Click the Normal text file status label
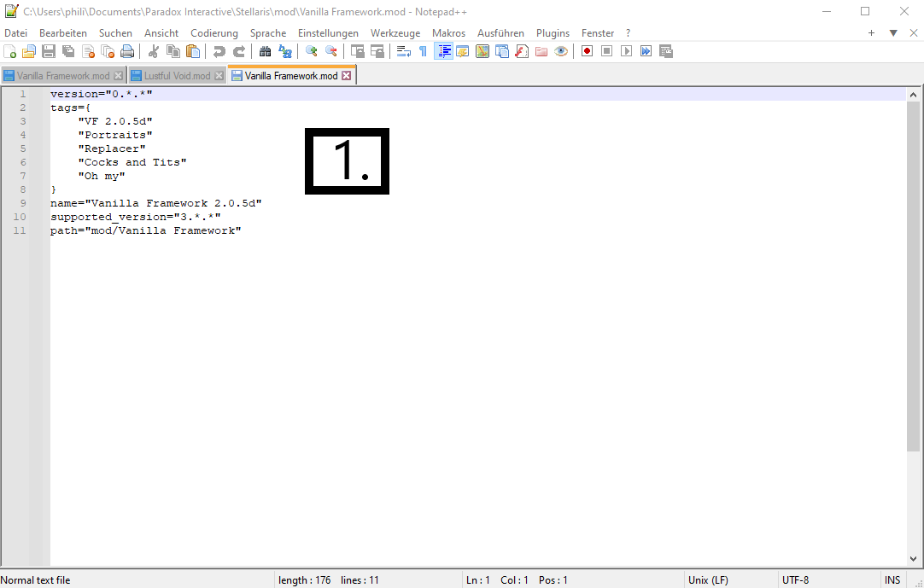This screenshot has width=924, height=588. click(35, 580)
